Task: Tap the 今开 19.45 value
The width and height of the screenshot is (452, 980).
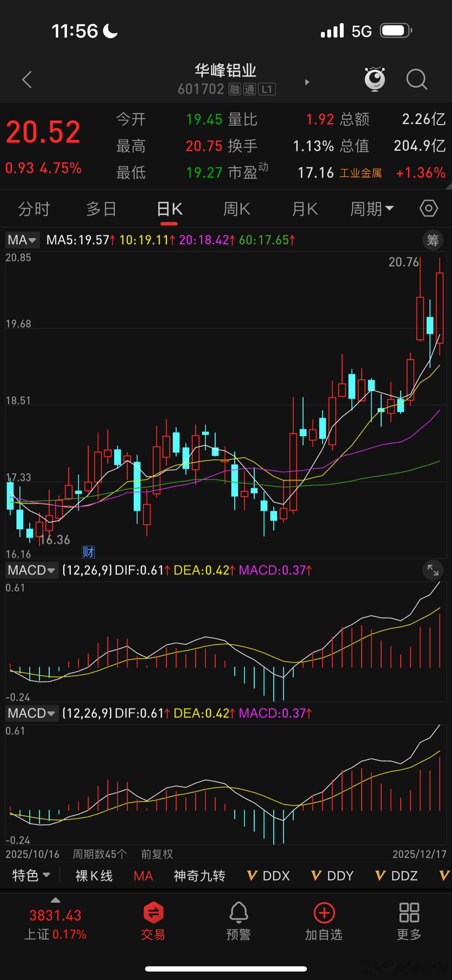Action: (204, 119)
